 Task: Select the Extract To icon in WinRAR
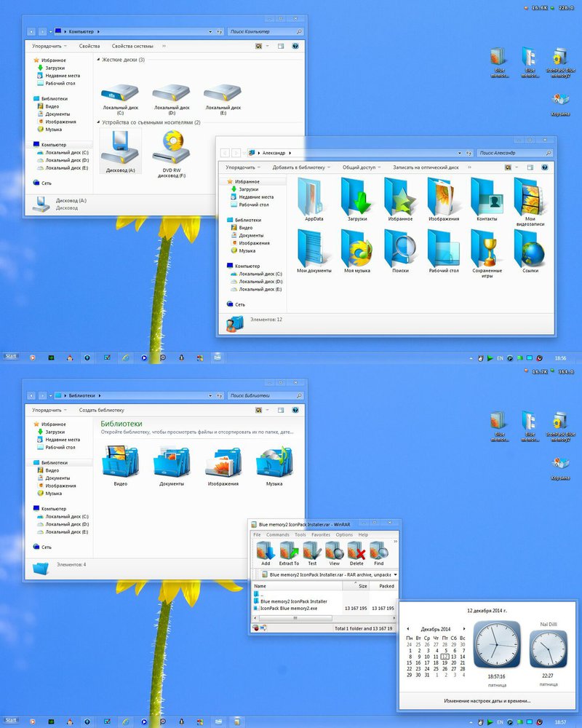(x=289, y=551)
